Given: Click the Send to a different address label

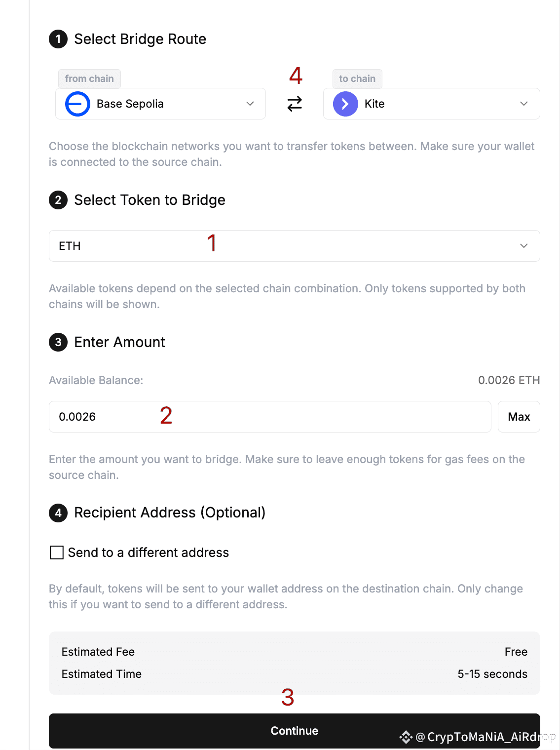Looking at the screenshot, I should tap(149, 553).
